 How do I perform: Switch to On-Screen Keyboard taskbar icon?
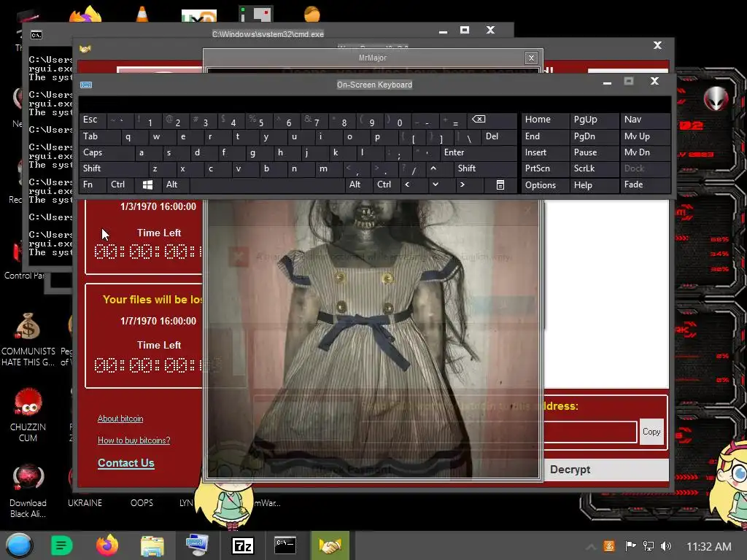pyautogui.click(x=197, y=545)
